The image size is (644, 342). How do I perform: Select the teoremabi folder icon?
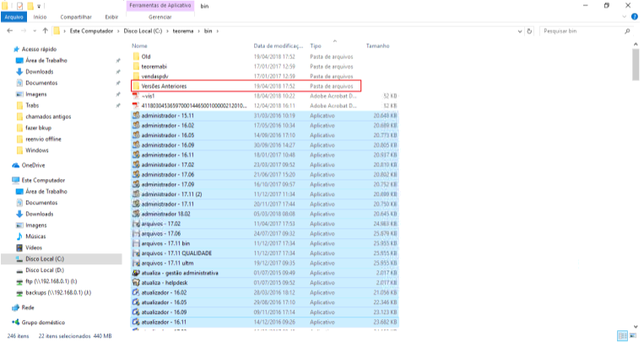(137, 67)
